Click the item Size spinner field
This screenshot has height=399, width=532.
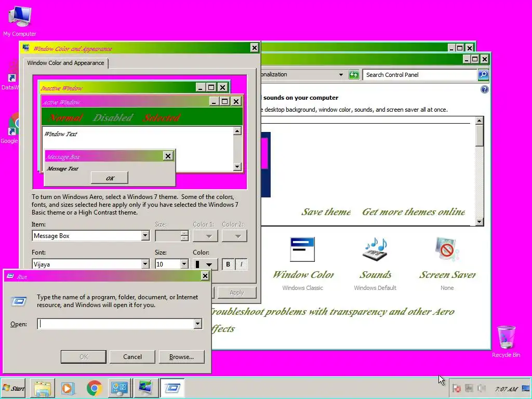tap(171, 236)
